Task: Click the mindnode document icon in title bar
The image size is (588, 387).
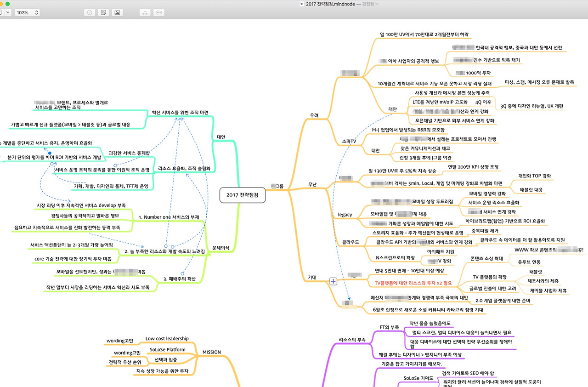Action: pos(301,4)
